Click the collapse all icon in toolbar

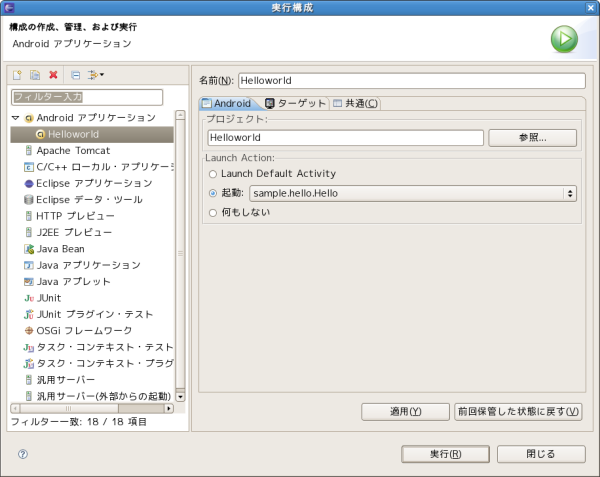(75, 75)
